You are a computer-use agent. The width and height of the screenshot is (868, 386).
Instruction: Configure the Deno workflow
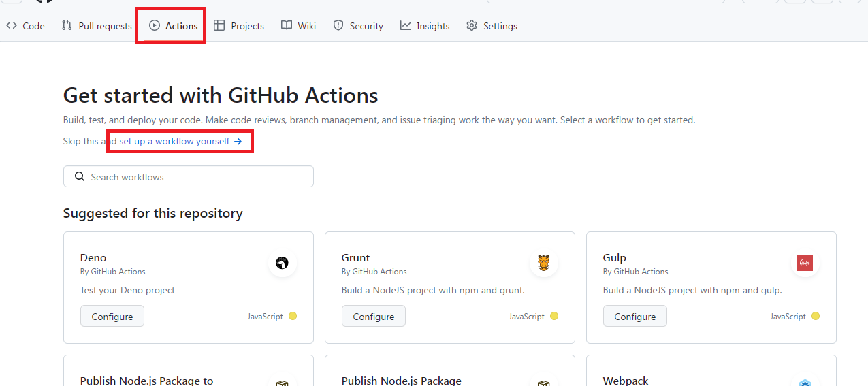click(112, 317)
